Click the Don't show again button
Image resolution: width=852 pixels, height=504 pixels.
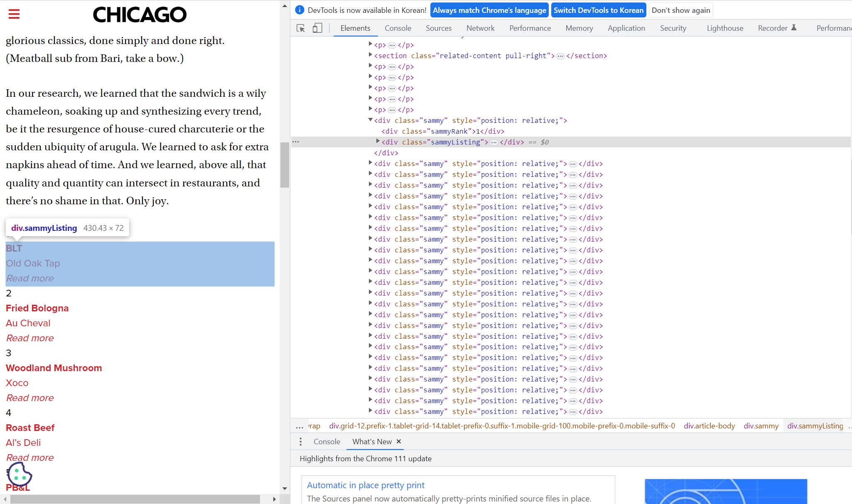[680, 10]
